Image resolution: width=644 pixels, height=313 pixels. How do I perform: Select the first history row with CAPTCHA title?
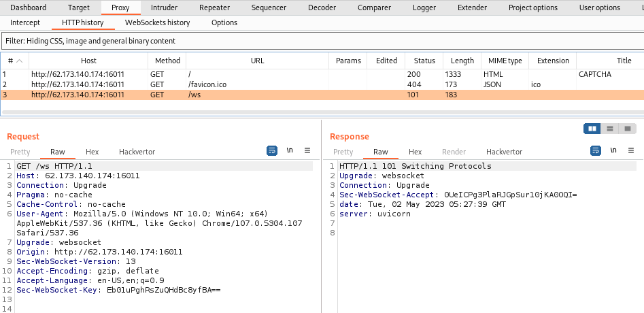tap(207, 74)
